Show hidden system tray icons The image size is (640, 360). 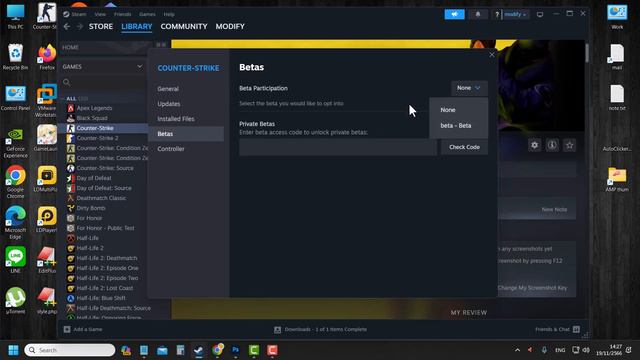pos(517,350)
